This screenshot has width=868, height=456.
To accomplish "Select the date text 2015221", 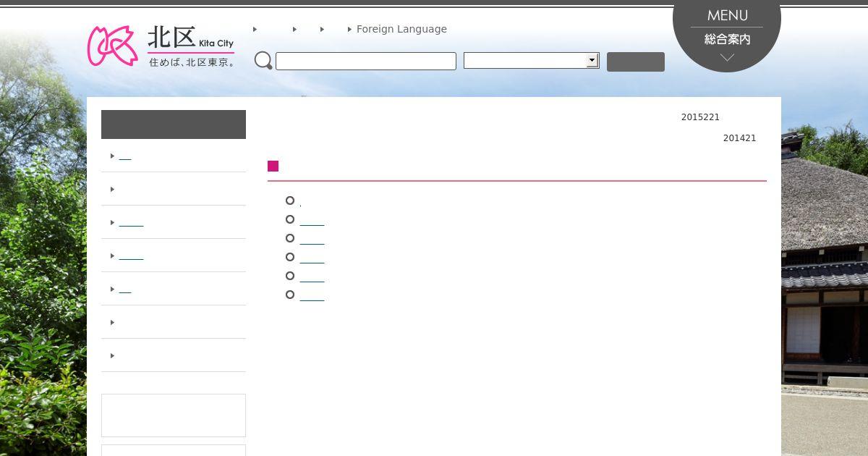I will (700, 117).
